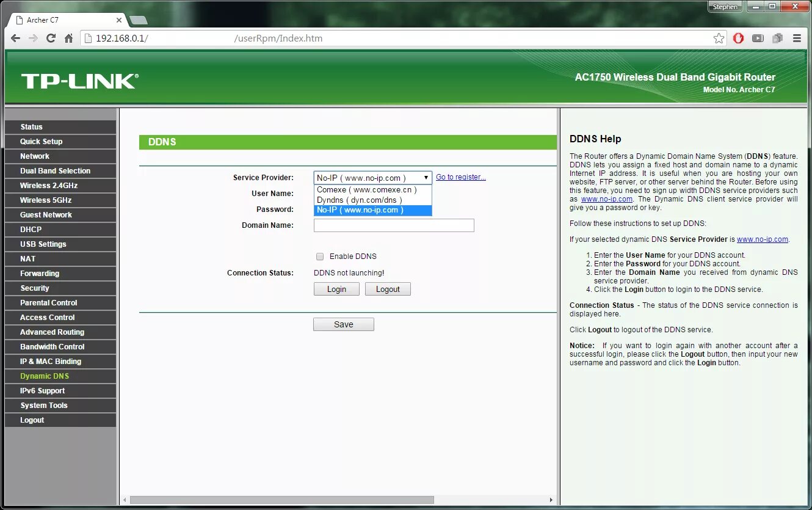Viewport: 812px width, 510px height.
Task: Select NAT in the sidebar
Action: coord(60,259)
